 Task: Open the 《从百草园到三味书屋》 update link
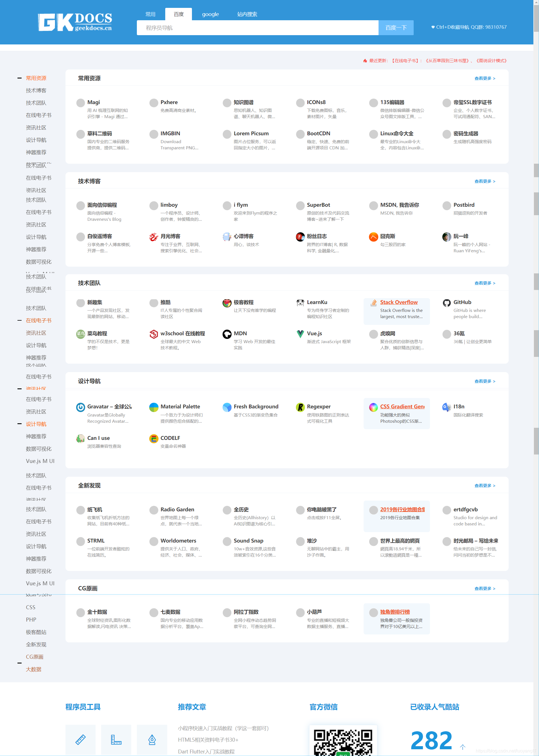(x=448, y=61)
